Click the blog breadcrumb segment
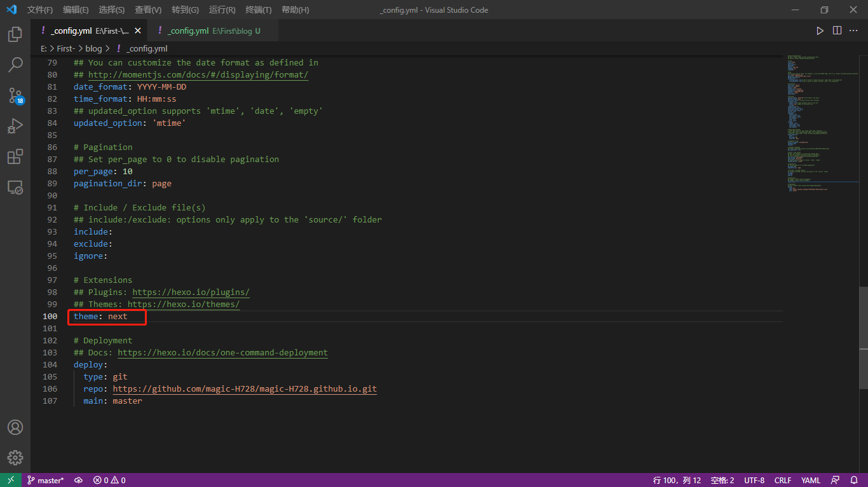The image size is (868, 487). coord(93,48)
